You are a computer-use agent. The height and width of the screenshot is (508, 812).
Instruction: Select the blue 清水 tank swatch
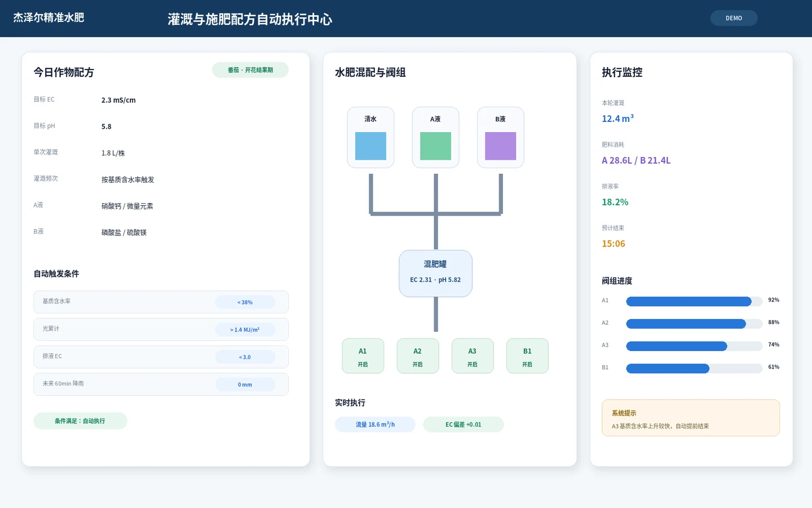370,146
